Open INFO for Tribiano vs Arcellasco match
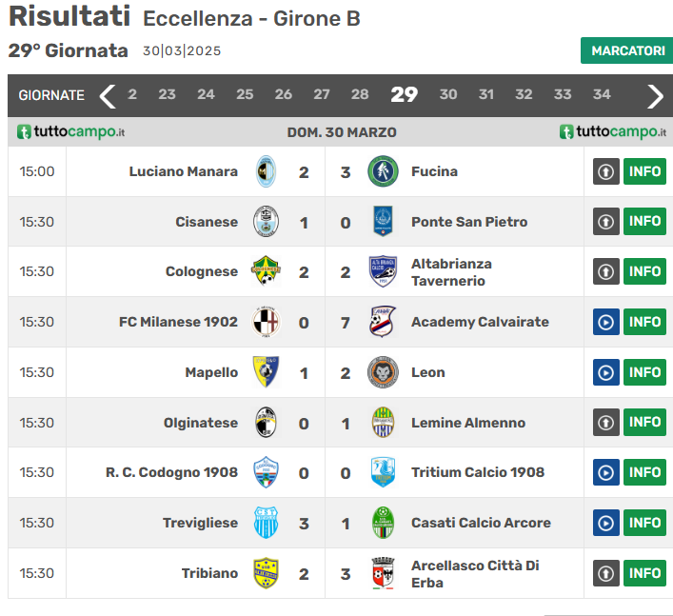 click(644, 573)
